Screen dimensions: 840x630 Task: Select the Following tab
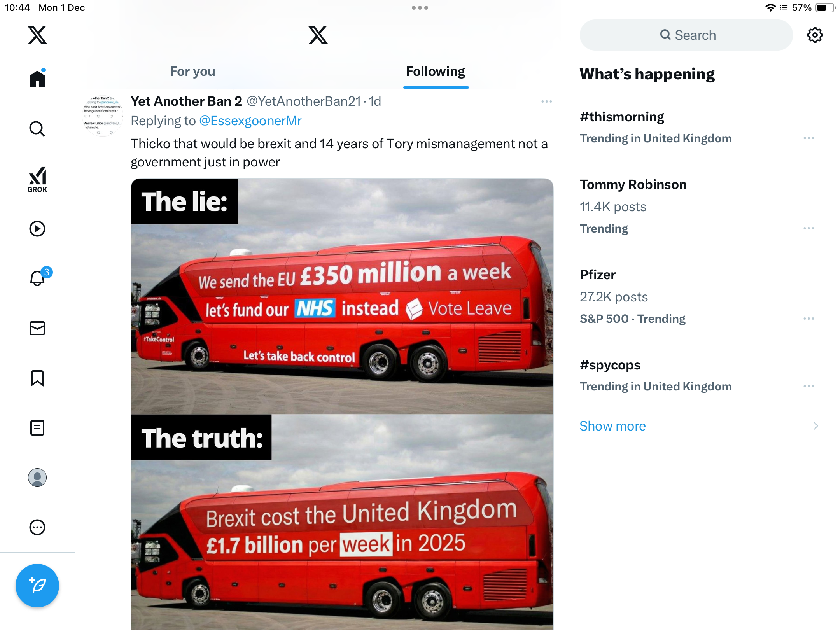(x=436, y=72)
